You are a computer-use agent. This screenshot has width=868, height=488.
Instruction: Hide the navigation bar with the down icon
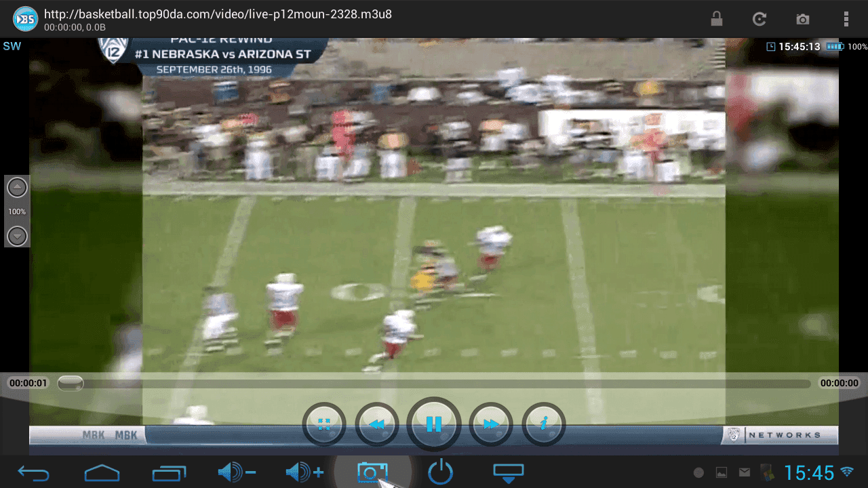point(508,473)
